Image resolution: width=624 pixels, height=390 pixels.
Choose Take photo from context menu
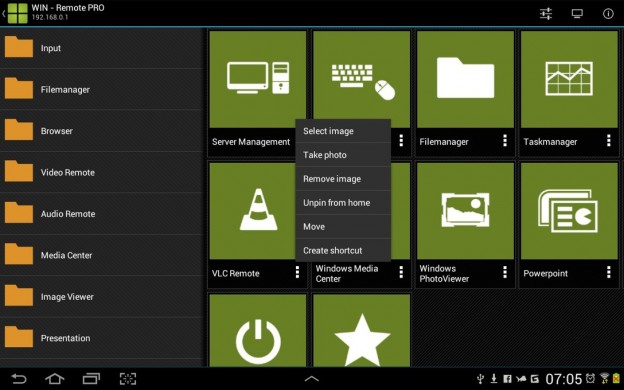point(343,155)
